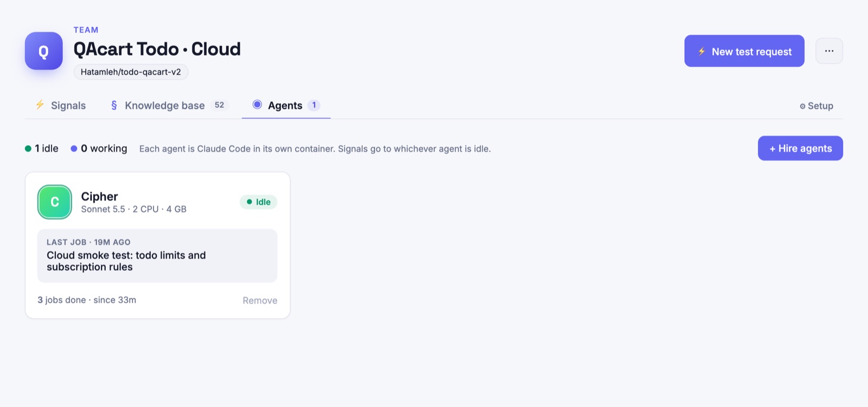Switch to the Signals tab
Screen dimensions: 868x407
pyautogui.click(x=60, y=105)
